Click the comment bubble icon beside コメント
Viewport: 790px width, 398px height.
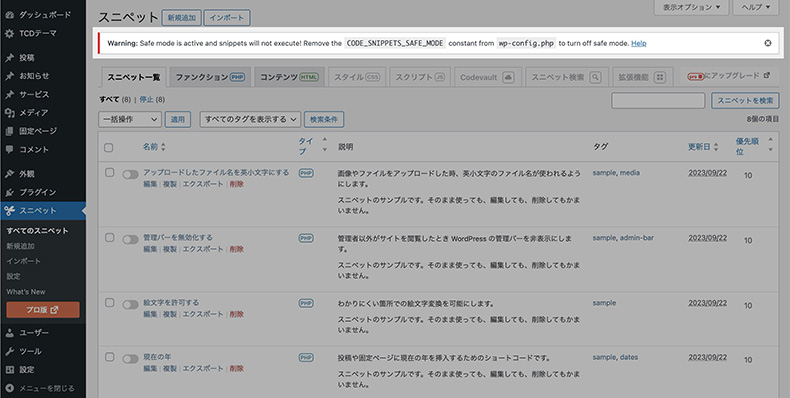(10, 150)
